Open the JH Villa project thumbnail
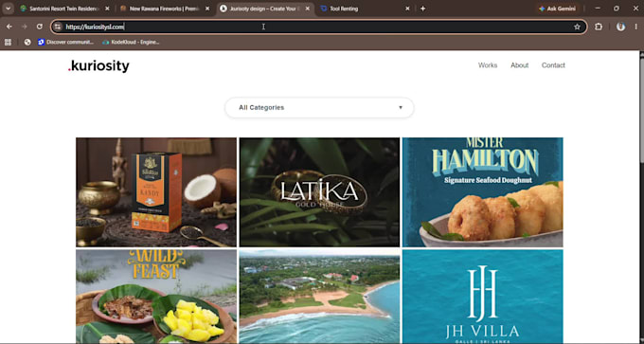Image resolution: width=644 pixels, height=344 pixels. [483, 297]
